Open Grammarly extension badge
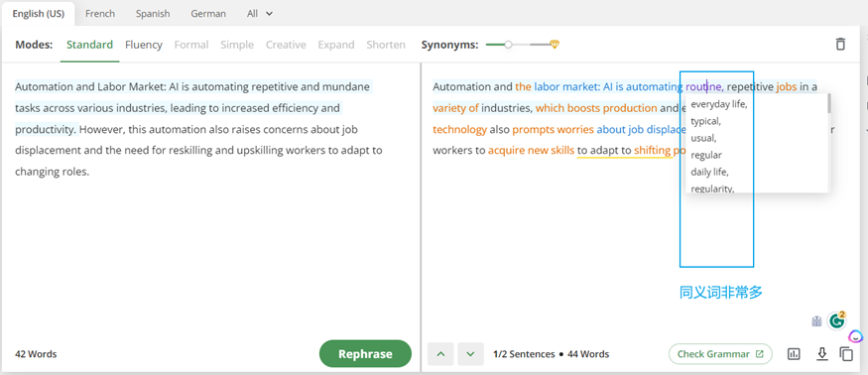 point(837,319)
